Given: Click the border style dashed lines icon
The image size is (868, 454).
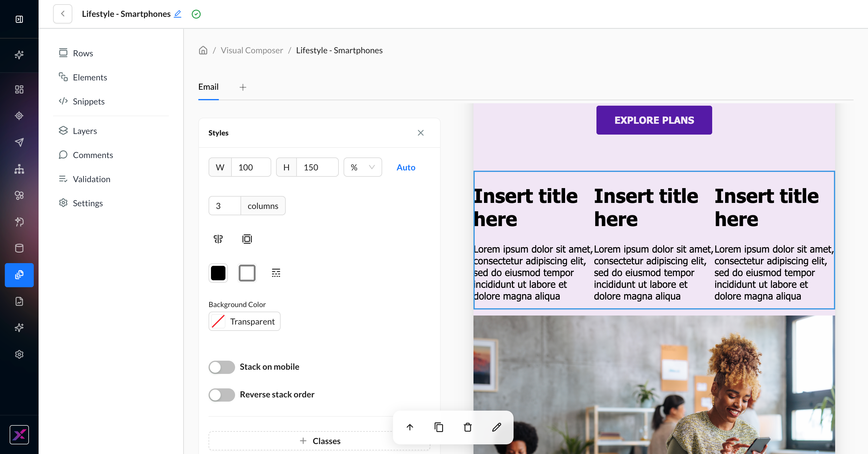Looking at the screenshot, I should click(276, 273).
